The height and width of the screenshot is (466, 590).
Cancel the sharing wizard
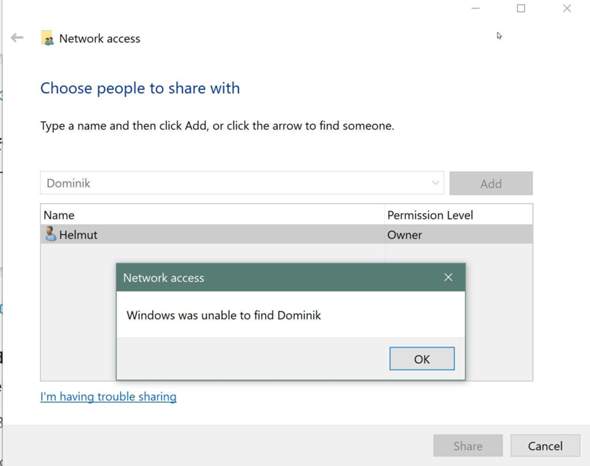pyautogui.click(x=545, y=446)
